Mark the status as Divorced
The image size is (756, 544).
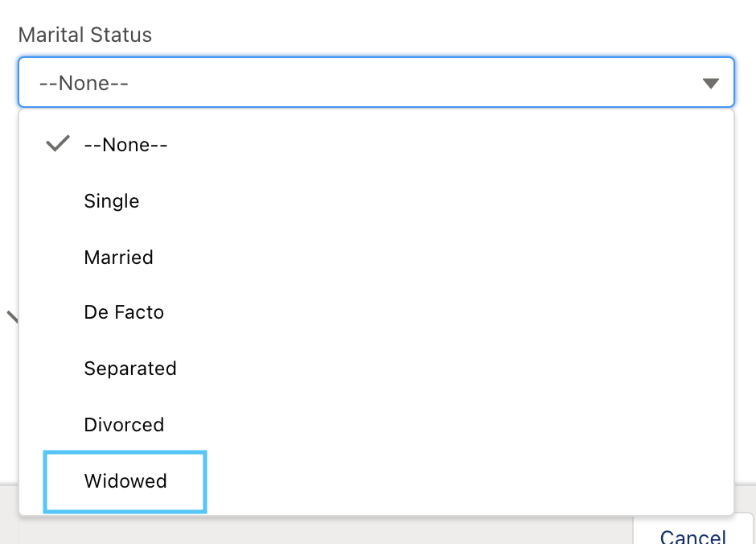(124, 425)
